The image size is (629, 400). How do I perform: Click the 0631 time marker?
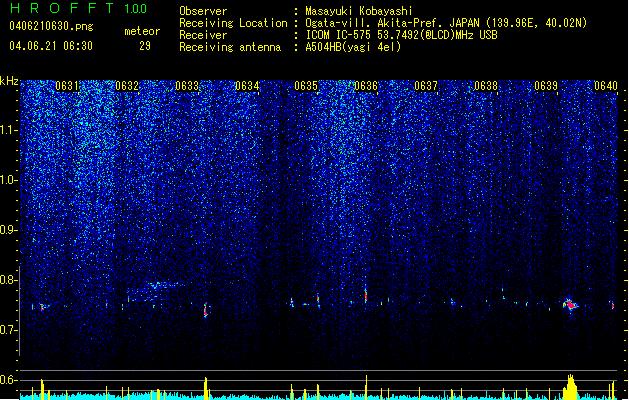pos(67,86)
